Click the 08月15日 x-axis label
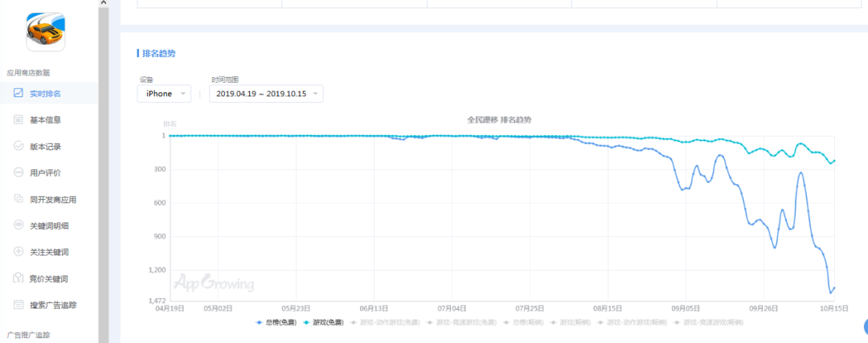The width and height of the screenshot is (868, 343). [608, 308]
